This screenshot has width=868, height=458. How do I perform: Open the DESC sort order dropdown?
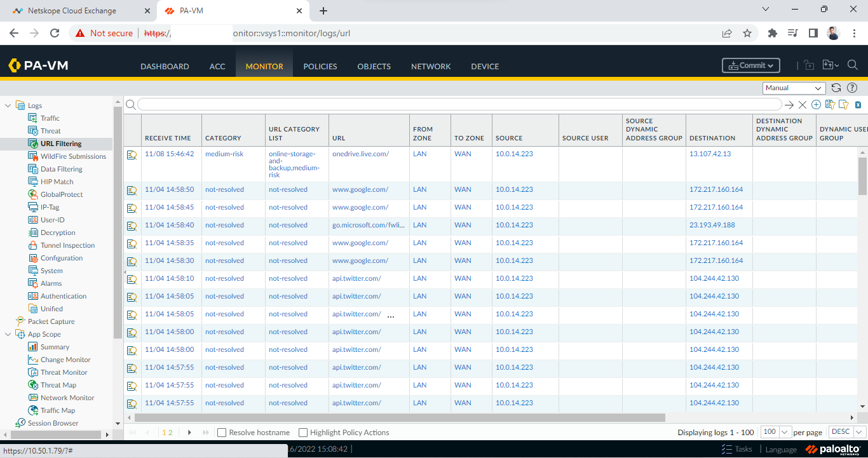click(847, 432)
